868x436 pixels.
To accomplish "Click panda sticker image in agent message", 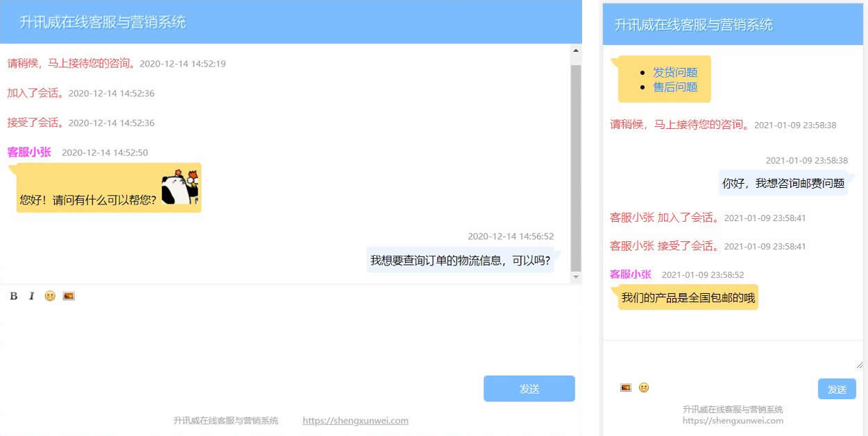I will pos(180,187).
